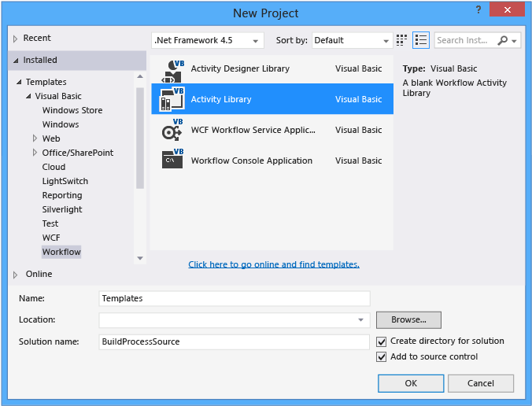This screenshot has height=406, width=532.
Task: Switch to small icons view
Action: click(x=401, y=40)
